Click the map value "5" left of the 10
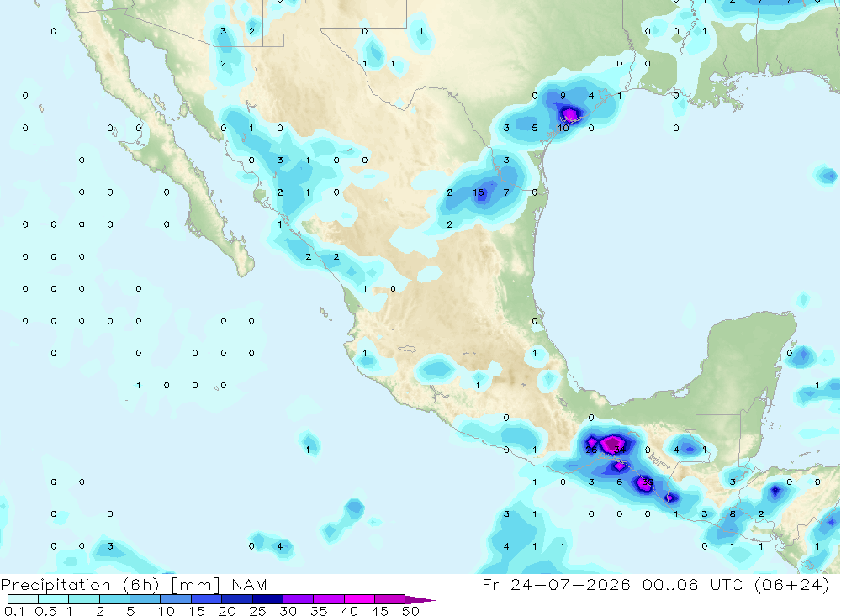 (535, 128)
